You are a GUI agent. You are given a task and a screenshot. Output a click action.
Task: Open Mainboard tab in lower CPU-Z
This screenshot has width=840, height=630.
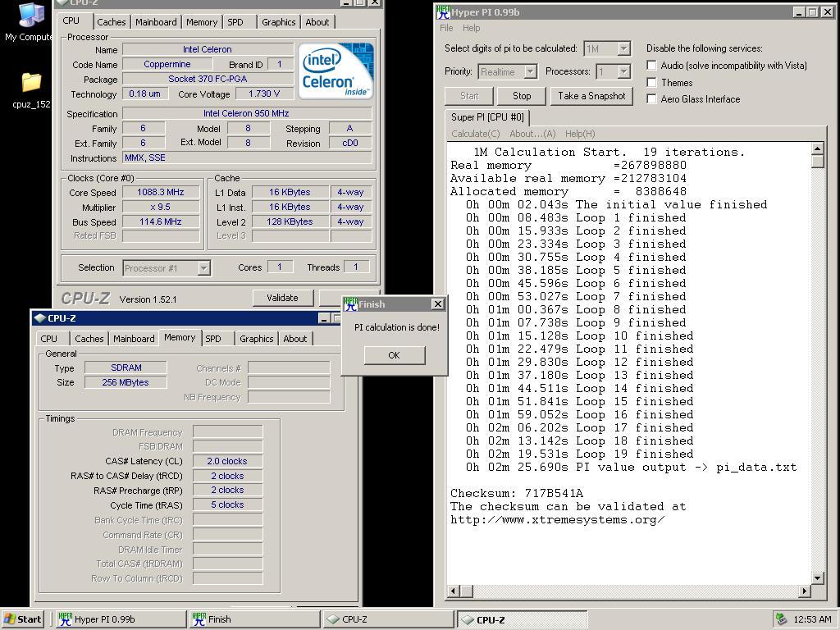(x=134, y=339)
